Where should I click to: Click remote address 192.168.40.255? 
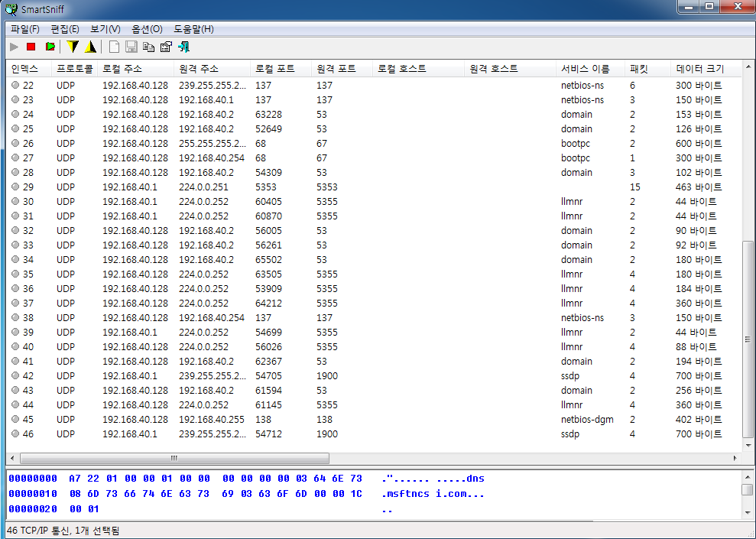pos(212,419)
